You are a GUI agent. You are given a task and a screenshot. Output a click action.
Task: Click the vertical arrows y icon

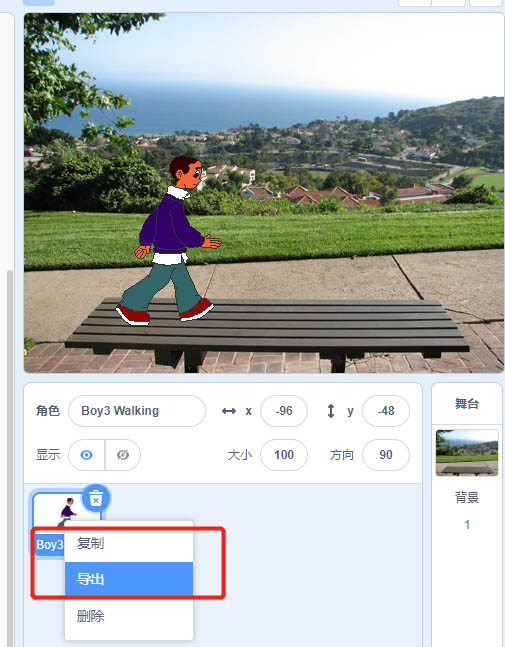point(331,411)
